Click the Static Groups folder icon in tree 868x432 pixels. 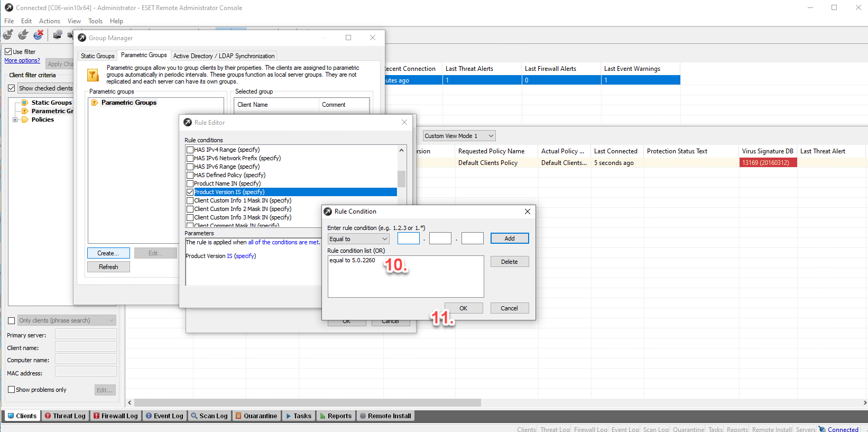pos(25,103)
